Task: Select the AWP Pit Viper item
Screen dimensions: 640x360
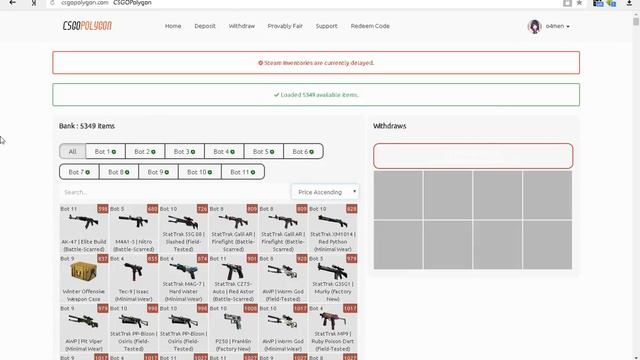Action: pyautogui.click(x=84, y=328)
